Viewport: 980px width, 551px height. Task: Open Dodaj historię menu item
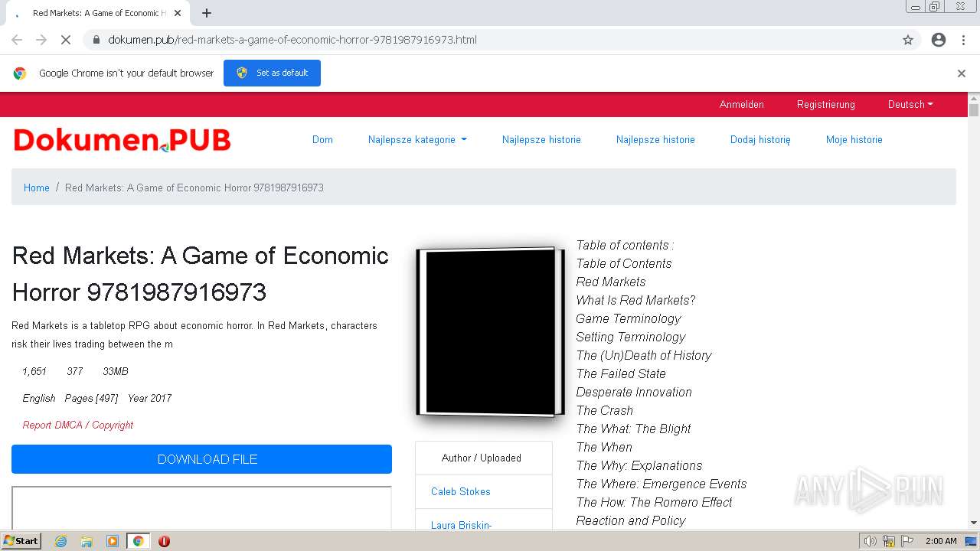click(x=760, y=139)
